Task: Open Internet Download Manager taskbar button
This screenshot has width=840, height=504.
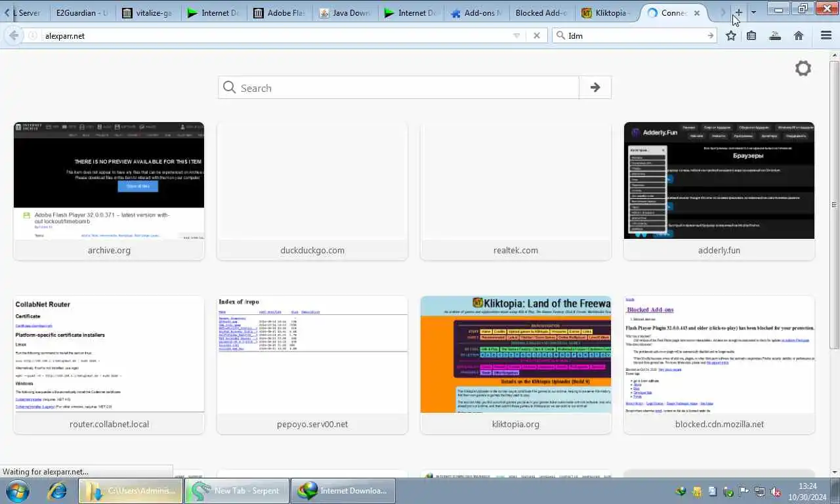Action: tap(343, 490)
